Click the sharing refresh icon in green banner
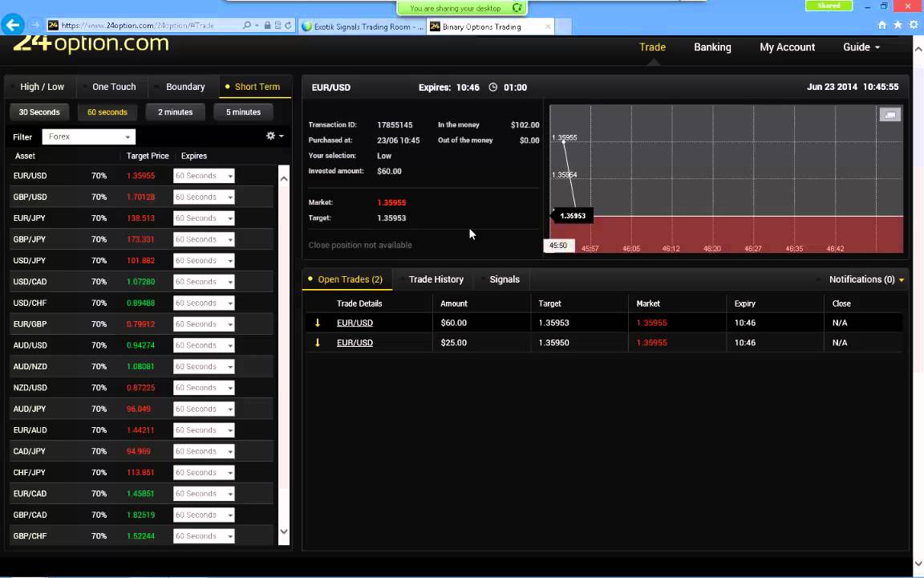This screenshot has width=924, height=578. [x=517, y=8]
